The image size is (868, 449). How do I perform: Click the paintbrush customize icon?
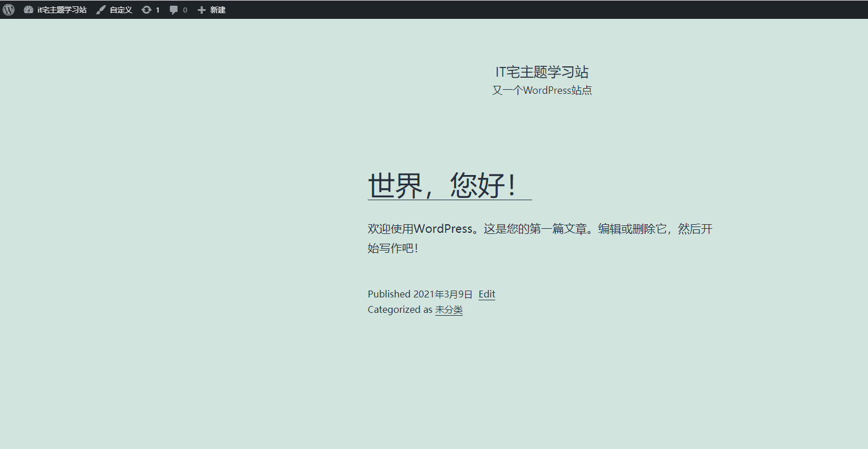point(101,10)
